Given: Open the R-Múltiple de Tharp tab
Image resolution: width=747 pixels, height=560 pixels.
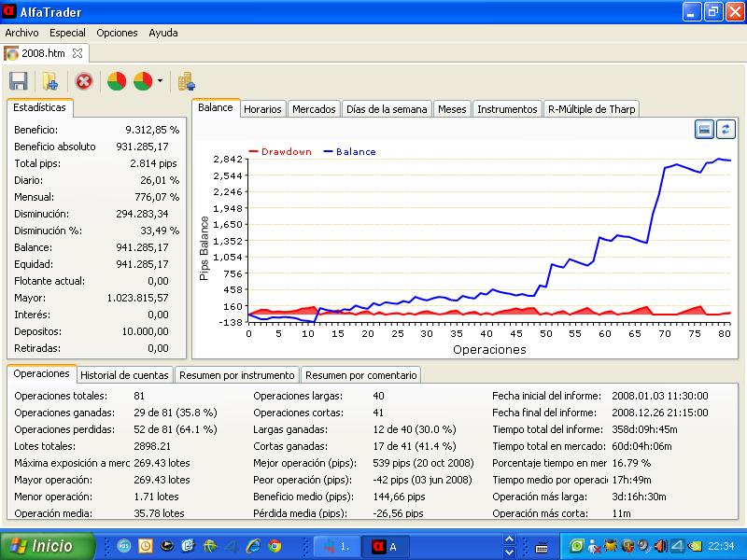Looking at the screenshot, I should pos(591,109).
